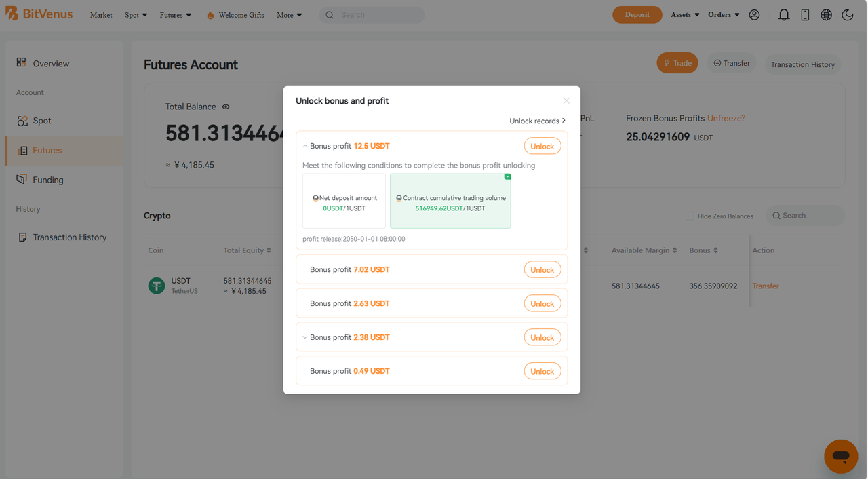
Task: Open the Futures menu in top navigation
Action: [x=176, y=15]
